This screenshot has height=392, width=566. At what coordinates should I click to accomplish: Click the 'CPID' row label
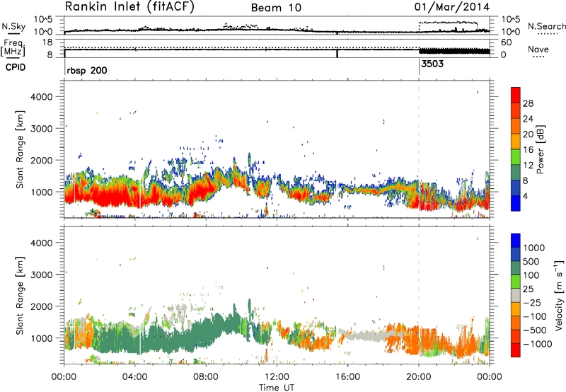(16, 67)
